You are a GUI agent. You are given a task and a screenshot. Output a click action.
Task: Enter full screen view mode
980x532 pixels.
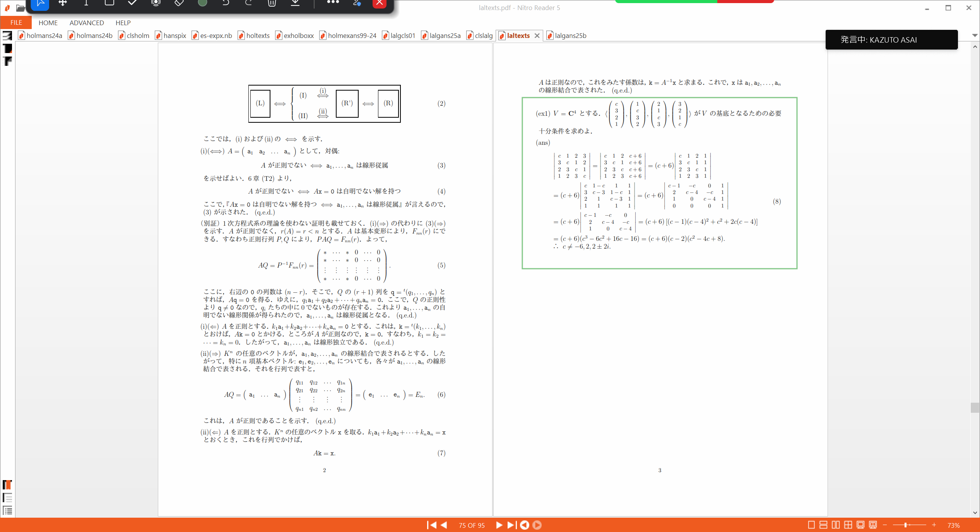[x=860, y=525]
